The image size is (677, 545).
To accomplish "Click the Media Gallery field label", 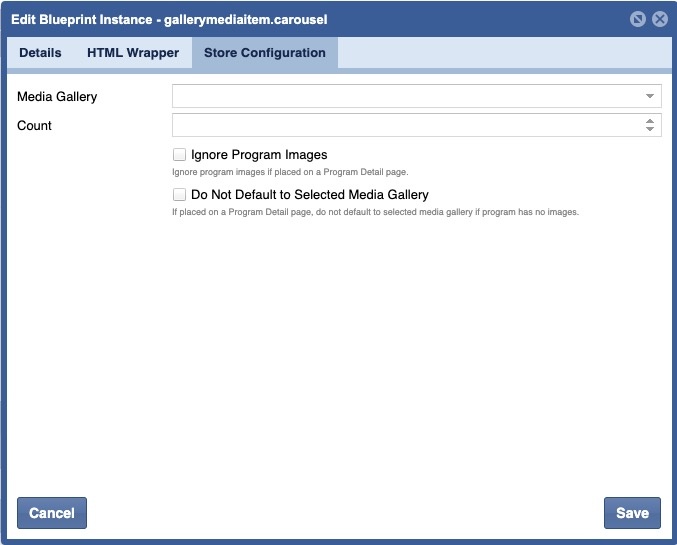I will (57, 97).
